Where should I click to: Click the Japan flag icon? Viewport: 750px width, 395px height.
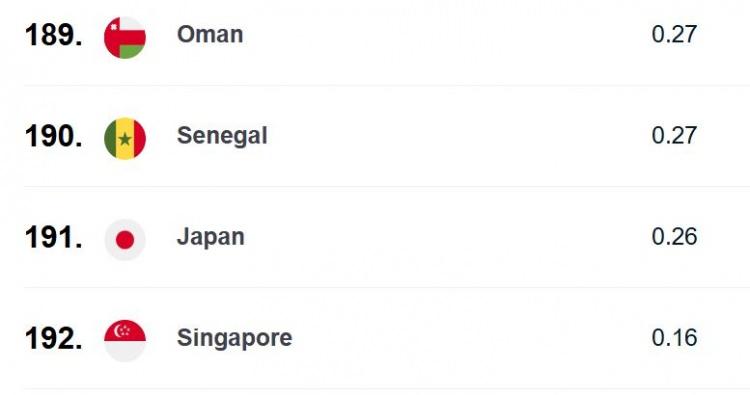(x=125, y=240)
